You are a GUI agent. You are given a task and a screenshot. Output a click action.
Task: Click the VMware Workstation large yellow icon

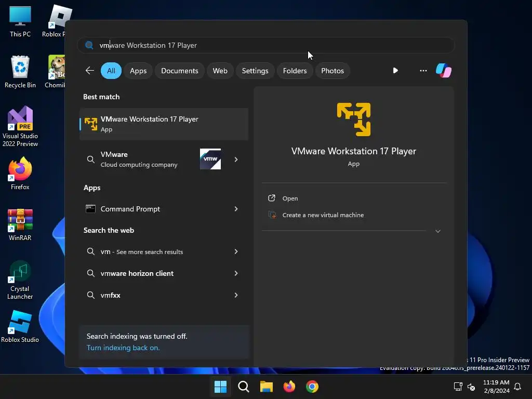click(353, 119)
